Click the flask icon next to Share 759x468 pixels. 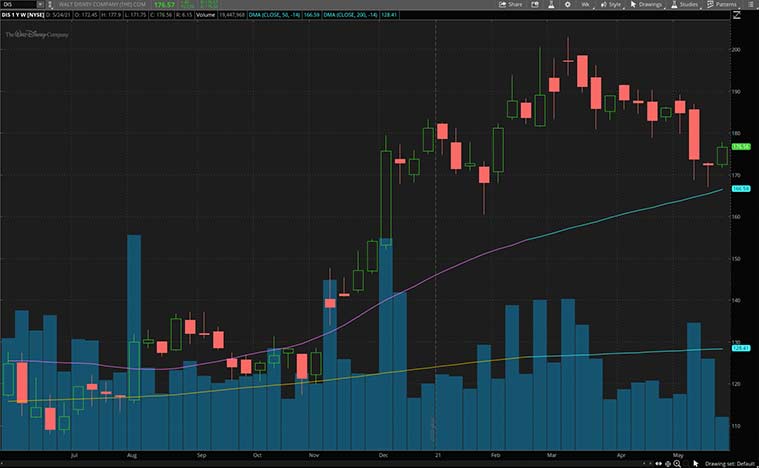(551, 4)
